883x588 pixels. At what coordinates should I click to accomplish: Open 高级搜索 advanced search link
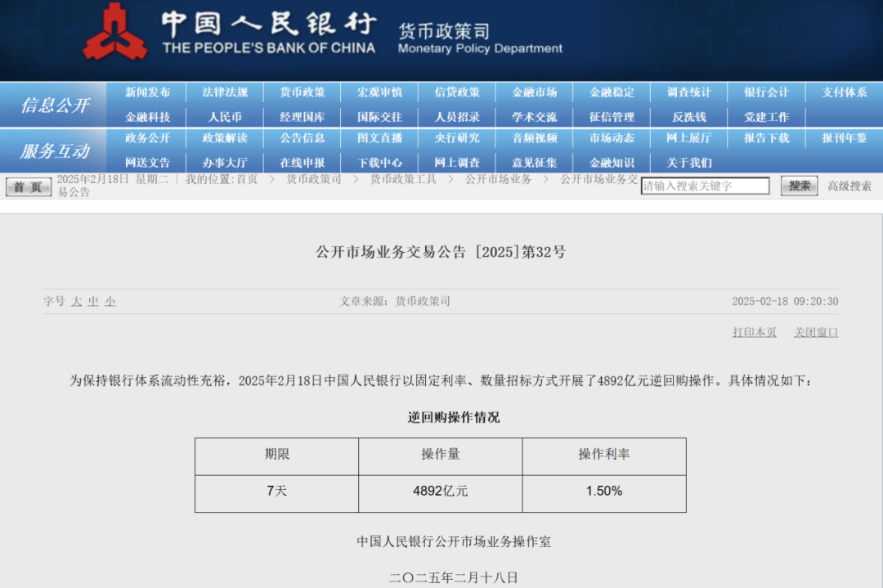pos(849,186)
